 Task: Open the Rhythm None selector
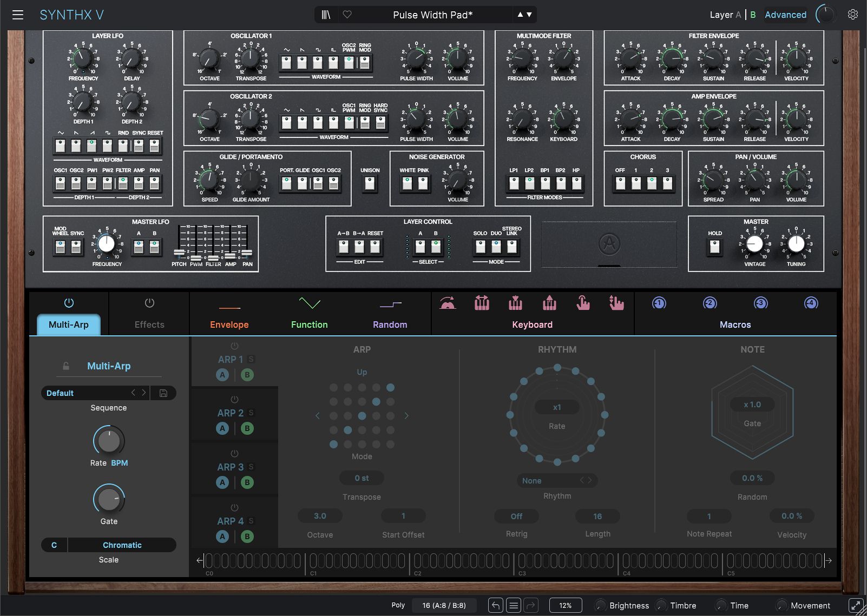pos(557,481)
